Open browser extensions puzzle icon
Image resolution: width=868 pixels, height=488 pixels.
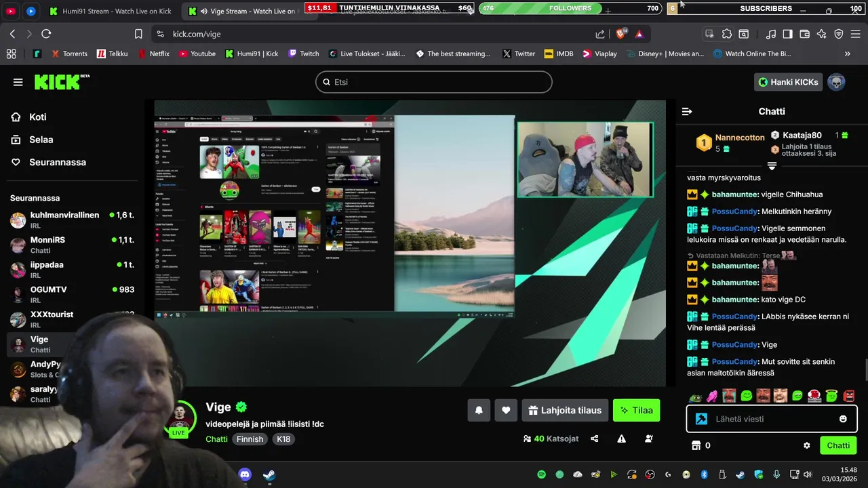(x=727, y=34)
